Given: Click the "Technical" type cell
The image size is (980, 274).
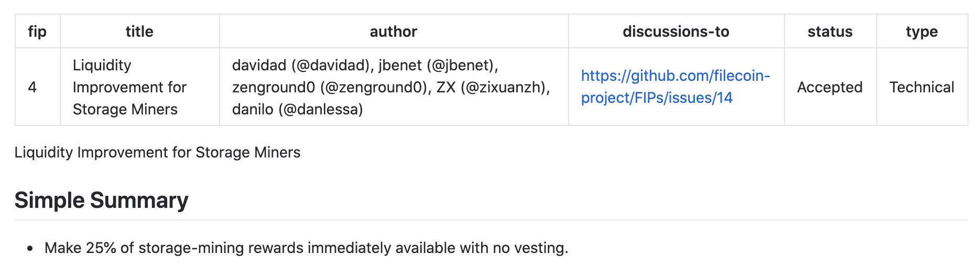Looking at the screenshot, I should coord(921,87).
